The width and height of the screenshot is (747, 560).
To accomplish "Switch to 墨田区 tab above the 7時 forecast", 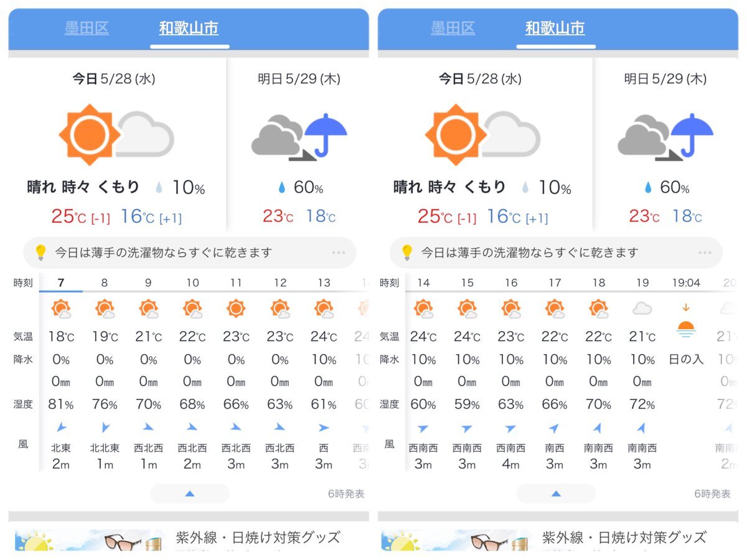I will tap(87, 28).
